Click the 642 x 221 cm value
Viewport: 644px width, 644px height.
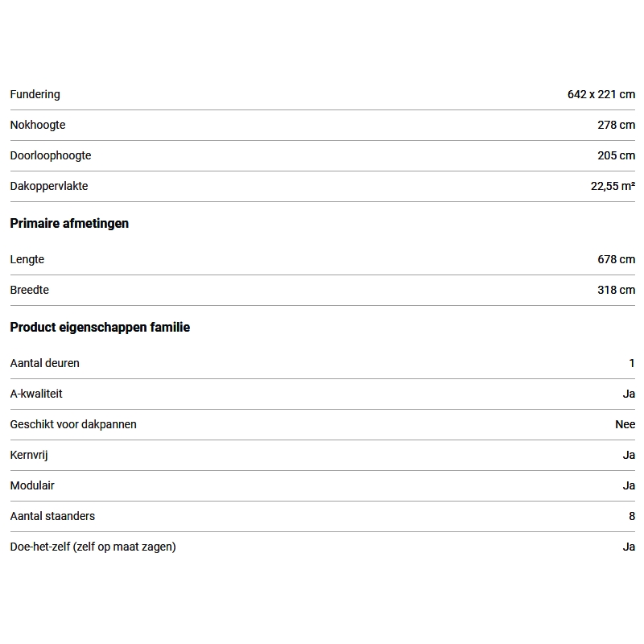click(601, 94)
